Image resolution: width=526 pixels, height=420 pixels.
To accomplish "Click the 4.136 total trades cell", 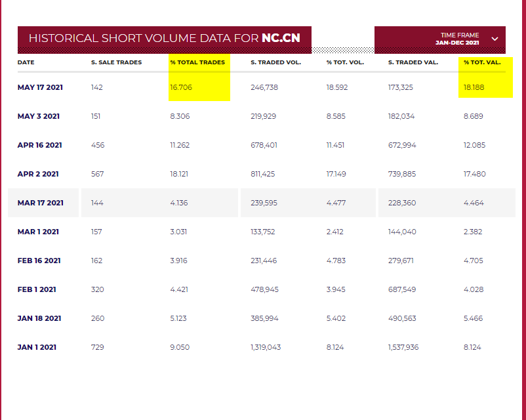I will (179, 203).
